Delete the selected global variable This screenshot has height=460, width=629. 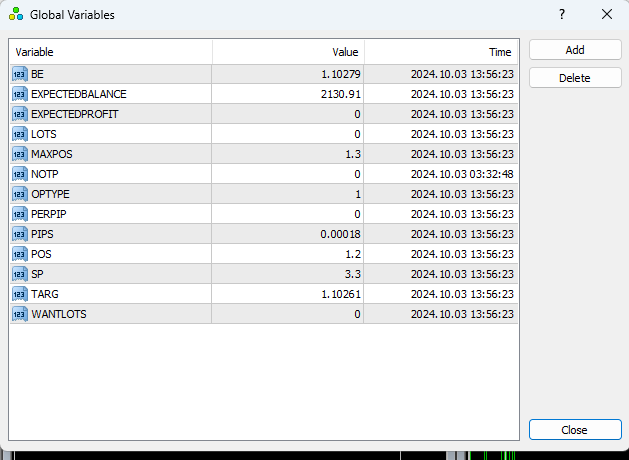(x=575, y=78)
